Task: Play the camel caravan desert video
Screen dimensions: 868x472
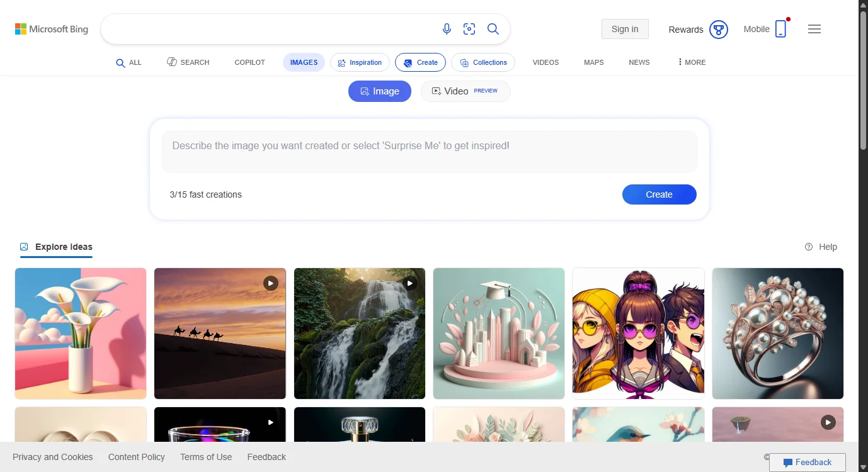Action: coord(271,283)
